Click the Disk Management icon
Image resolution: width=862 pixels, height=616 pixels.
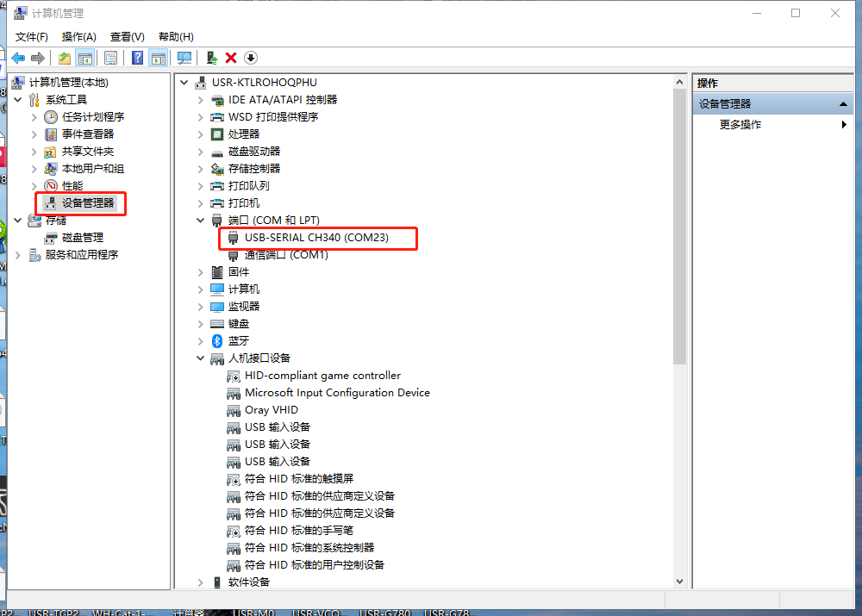(x=51, y=238)
